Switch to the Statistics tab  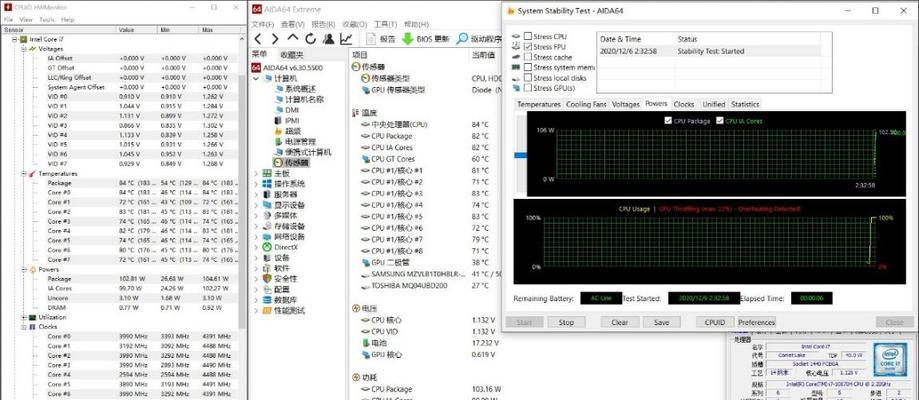coord(745,104)
